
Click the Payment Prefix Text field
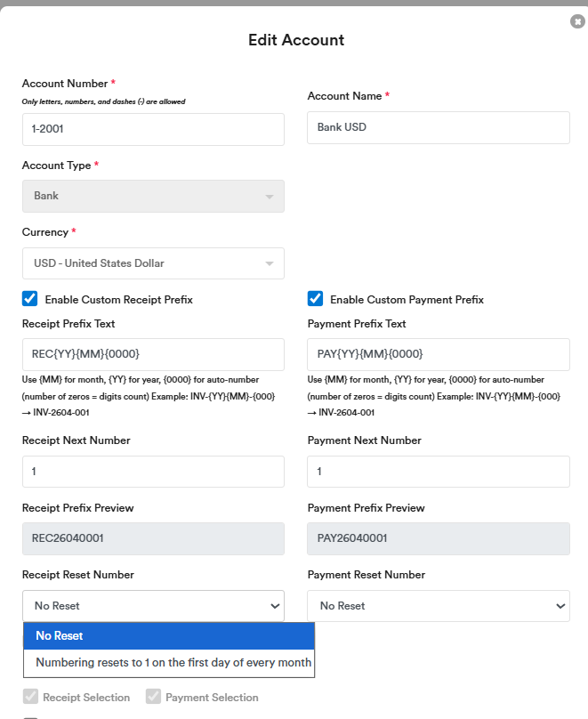[438, 354]
